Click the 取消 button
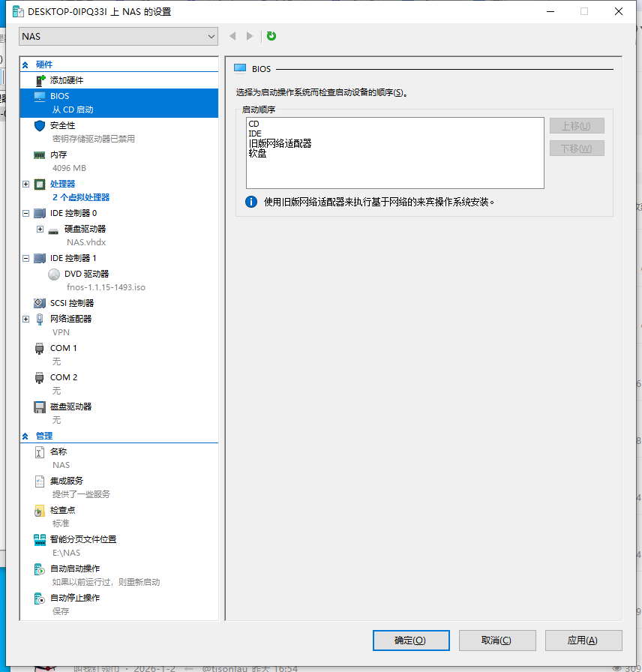This screenshot has width=642, height=672. [x=497, y=640]
